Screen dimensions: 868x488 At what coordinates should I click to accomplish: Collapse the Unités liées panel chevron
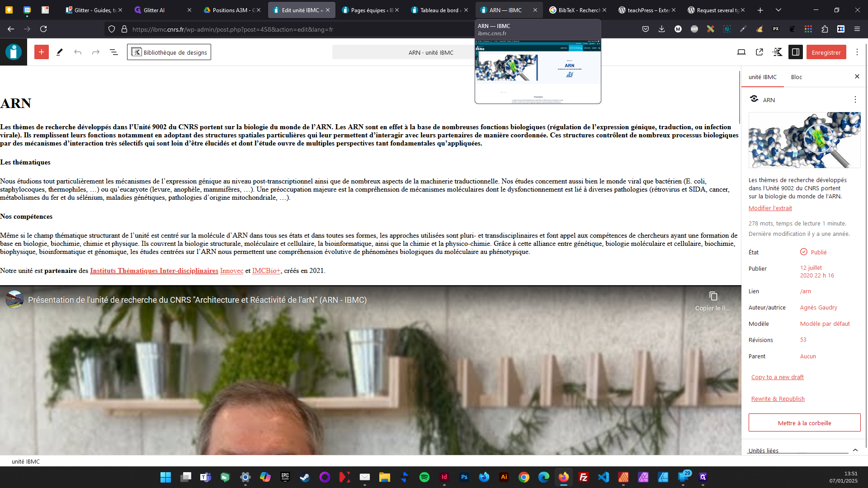click(x=855, y=450)
